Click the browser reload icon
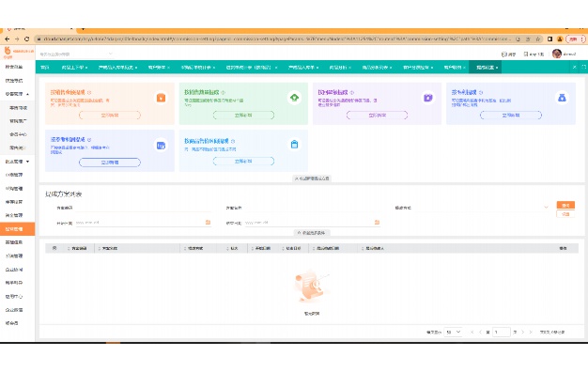This screenshot has width=588, height=372. click(26, 39)
